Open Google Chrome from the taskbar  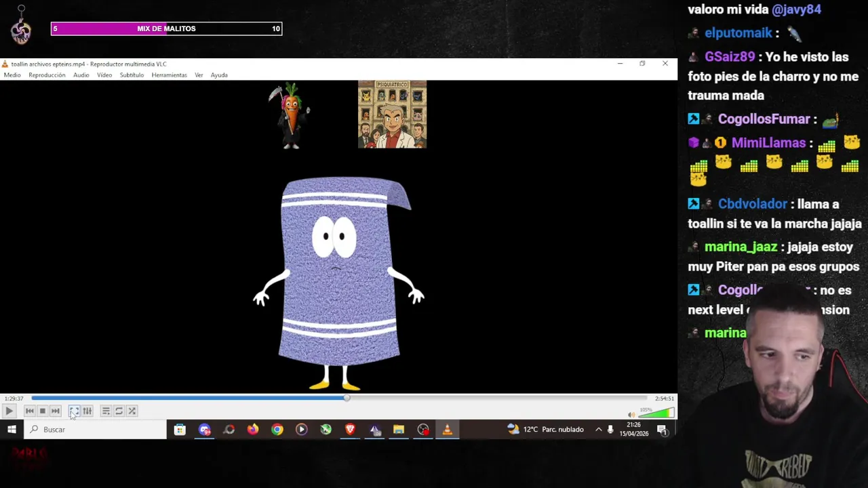click(x=277, y=429)
